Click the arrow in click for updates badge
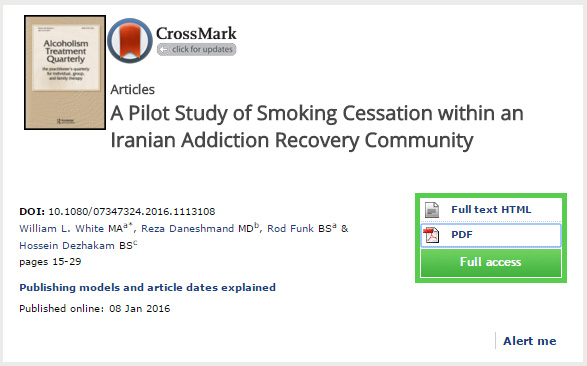The width and height of the screenshot is (587, 366). [164, 49]
